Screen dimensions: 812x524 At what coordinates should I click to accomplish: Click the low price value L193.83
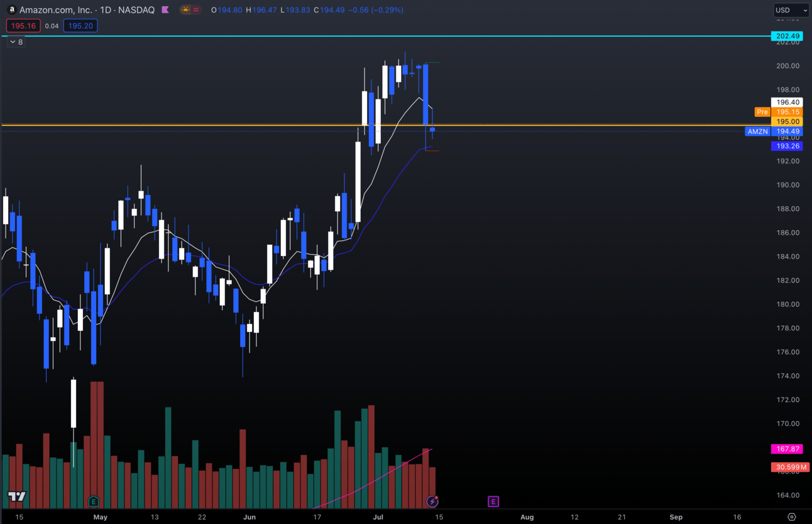coord(295,10)
